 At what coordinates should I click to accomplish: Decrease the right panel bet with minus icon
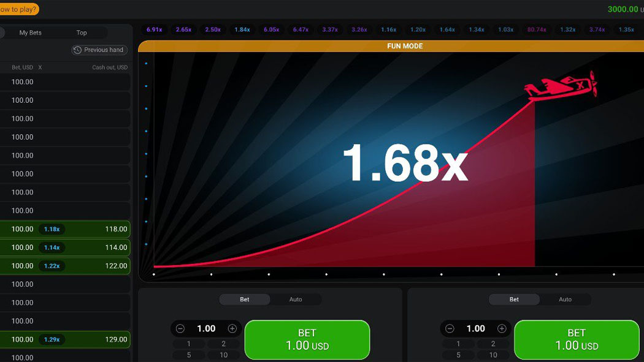click(450, 329)
